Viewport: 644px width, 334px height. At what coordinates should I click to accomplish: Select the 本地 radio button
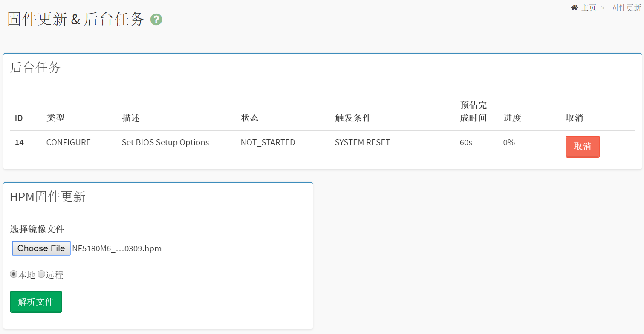[x=14, y=274]
